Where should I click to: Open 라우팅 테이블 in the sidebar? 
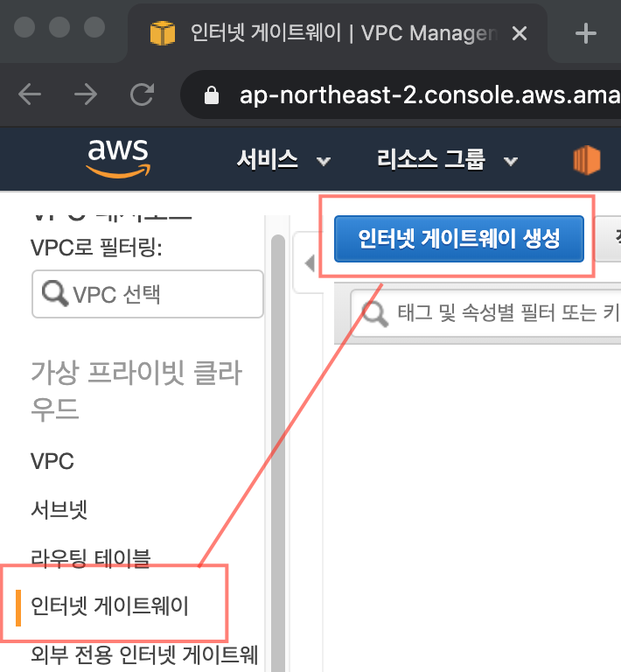(90, 558)
